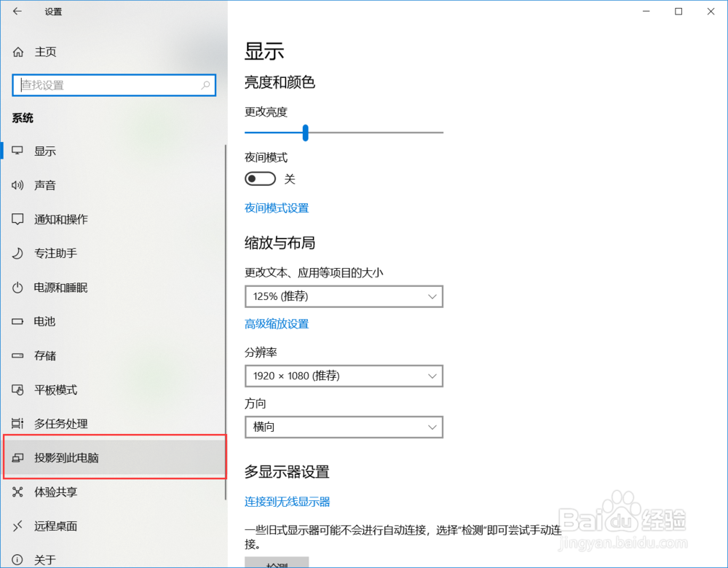Open the 1920 × 1080 resolution dropdown
Image resolution: width=728 pixels, height=568 pixels.
tap(344, 376)
